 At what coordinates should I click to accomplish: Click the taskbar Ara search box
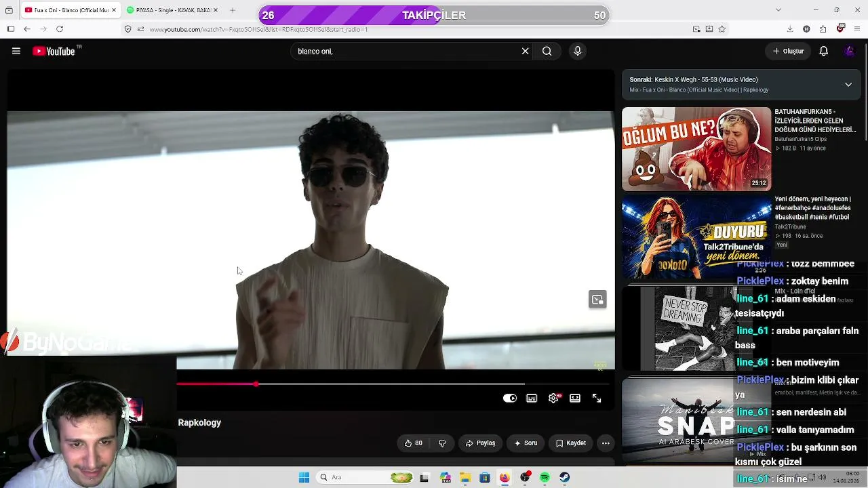tap(366, 478)
